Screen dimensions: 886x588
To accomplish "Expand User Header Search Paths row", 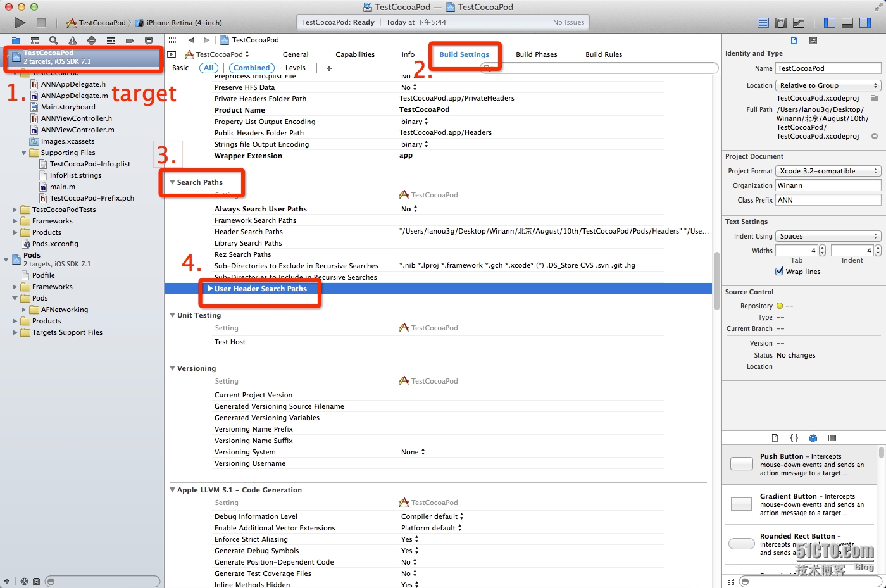I will [x=210, y=289].
